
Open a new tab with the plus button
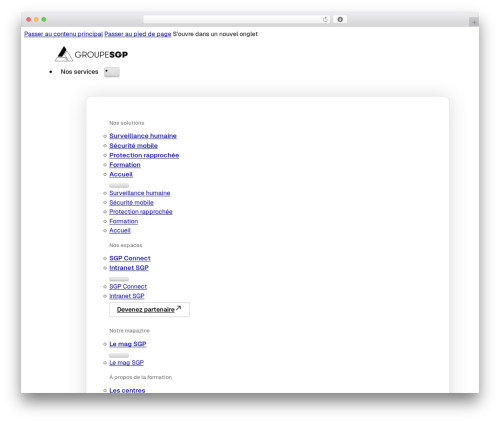click(x=474, y=22)
